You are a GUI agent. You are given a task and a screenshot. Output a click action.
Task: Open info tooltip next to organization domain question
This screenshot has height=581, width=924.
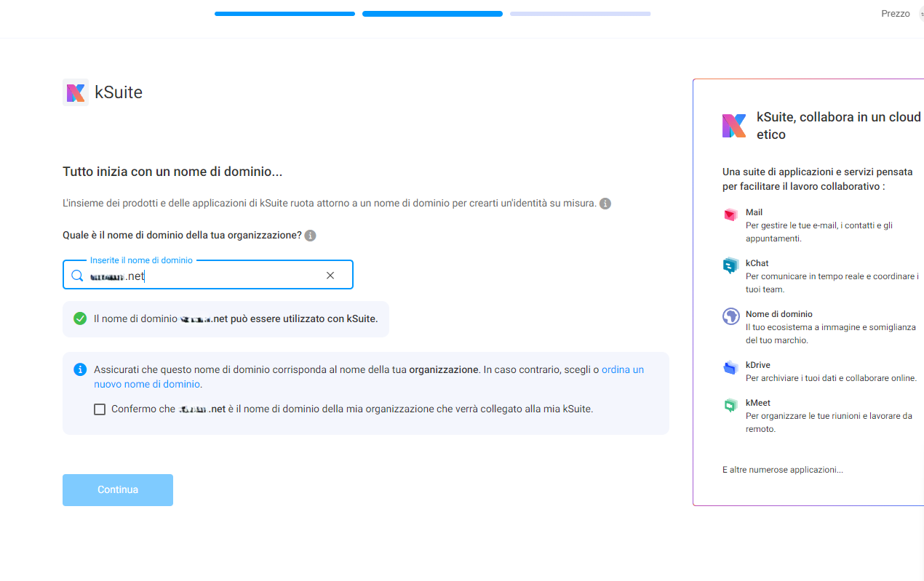tap(310, 236)
